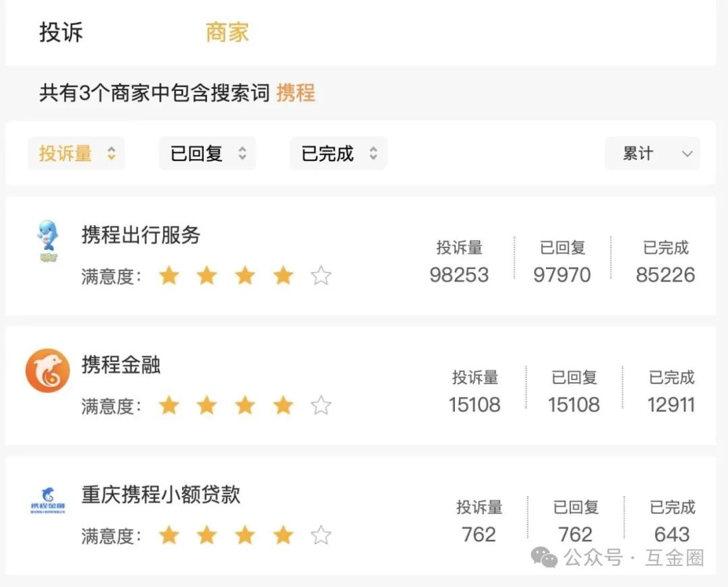Click the empty fifth star for 携程出行服务
This screenshot has height=587, width=728.
[321, 276]
